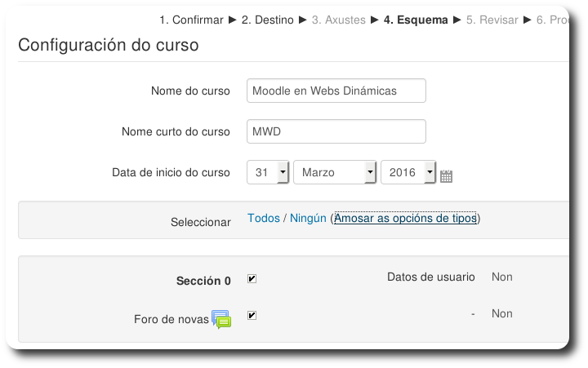Click the Sección 0 label

(203, 281)
